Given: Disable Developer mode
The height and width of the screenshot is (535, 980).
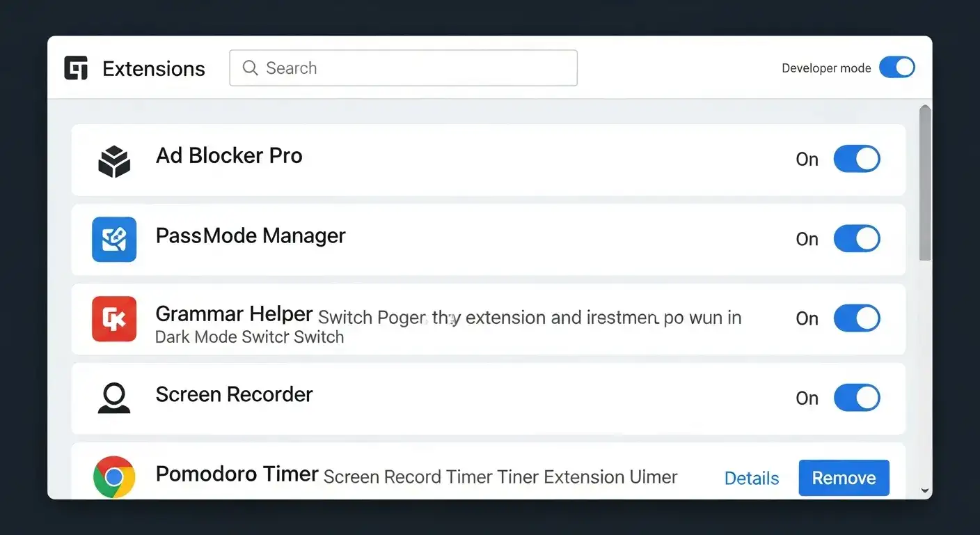Looking at the screenshot, I should pos(897,67).
